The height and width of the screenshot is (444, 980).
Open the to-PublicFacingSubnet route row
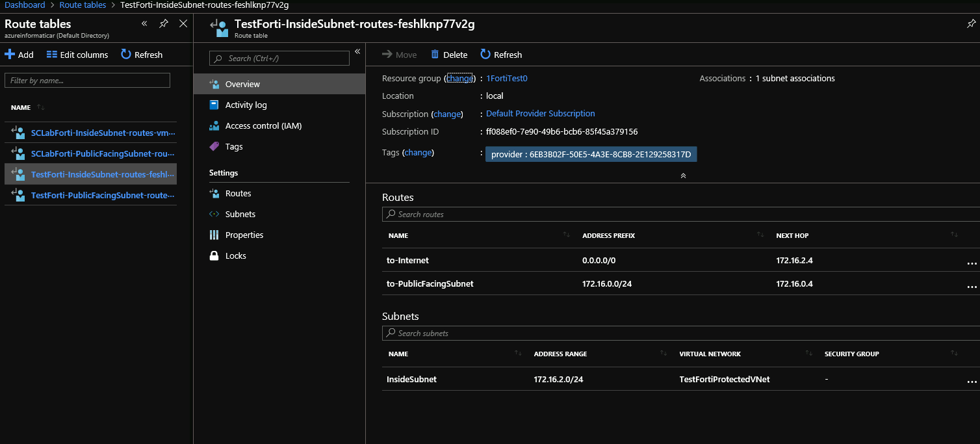click(x=681, y=283)
